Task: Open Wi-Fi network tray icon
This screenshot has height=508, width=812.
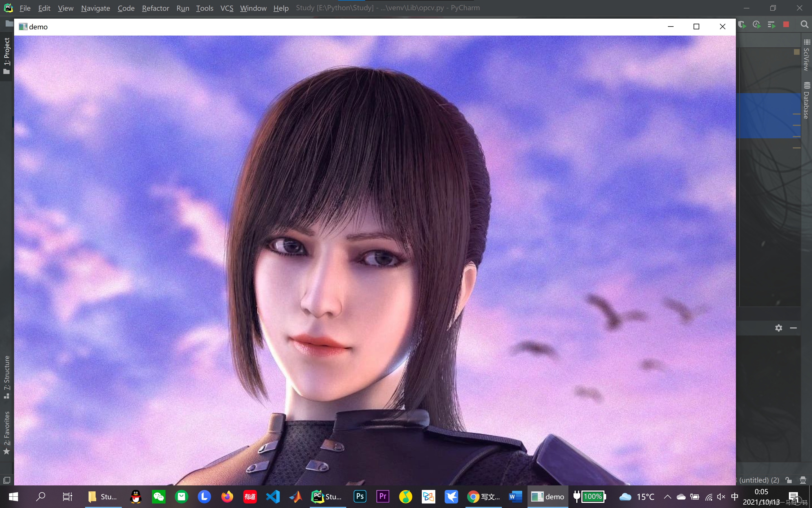Action: click(708, 497)
